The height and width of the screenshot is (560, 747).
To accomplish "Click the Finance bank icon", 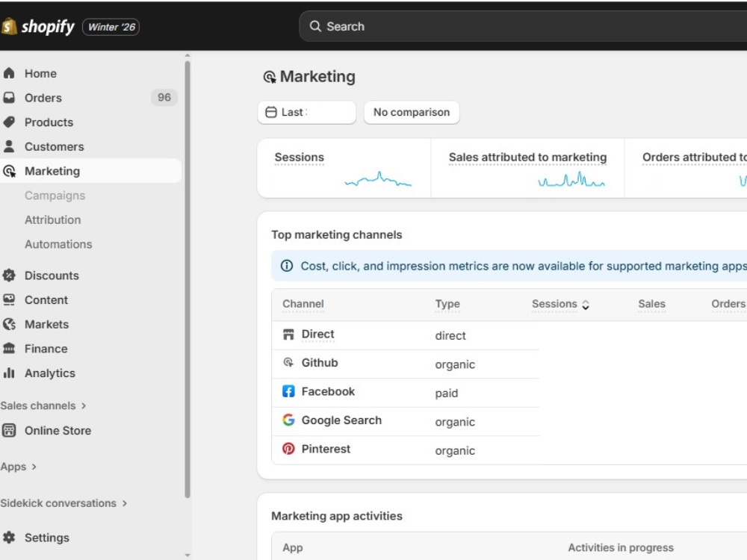I will (x=9, y=349).
